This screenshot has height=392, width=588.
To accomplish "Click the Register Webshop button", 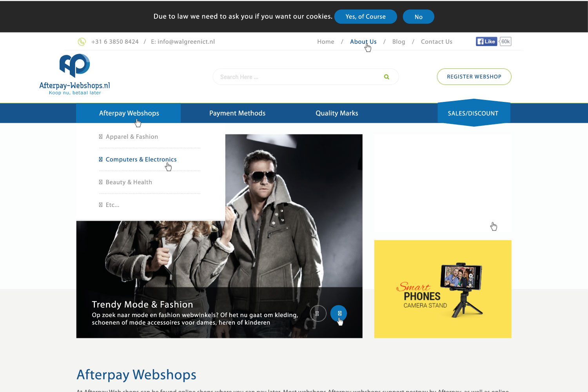I will tap(474, 76).
